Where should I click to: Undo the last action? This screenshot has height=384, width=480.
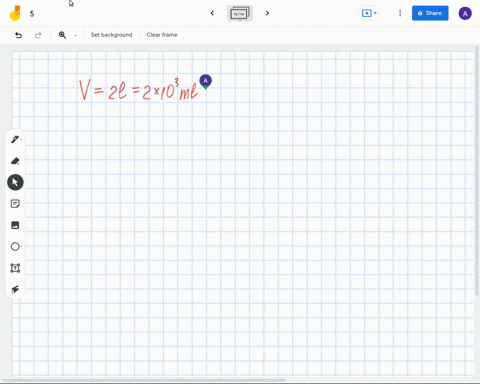18,35
